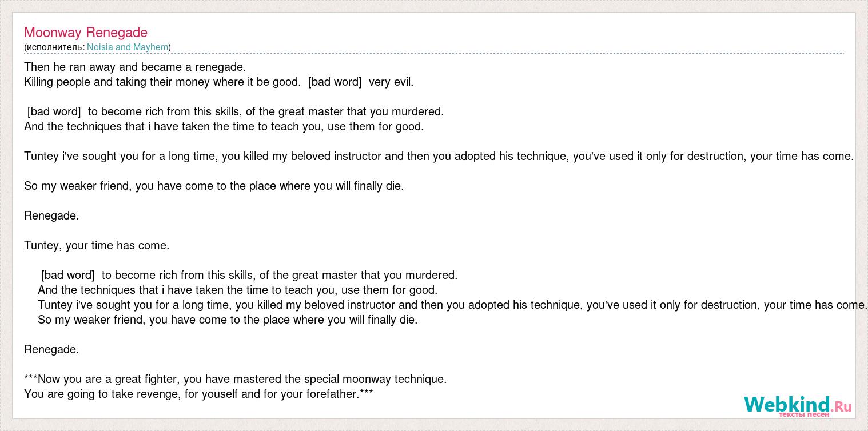Click the '***Now you are a great fighter' line
The image size is (868, 431).
[236, 379]
